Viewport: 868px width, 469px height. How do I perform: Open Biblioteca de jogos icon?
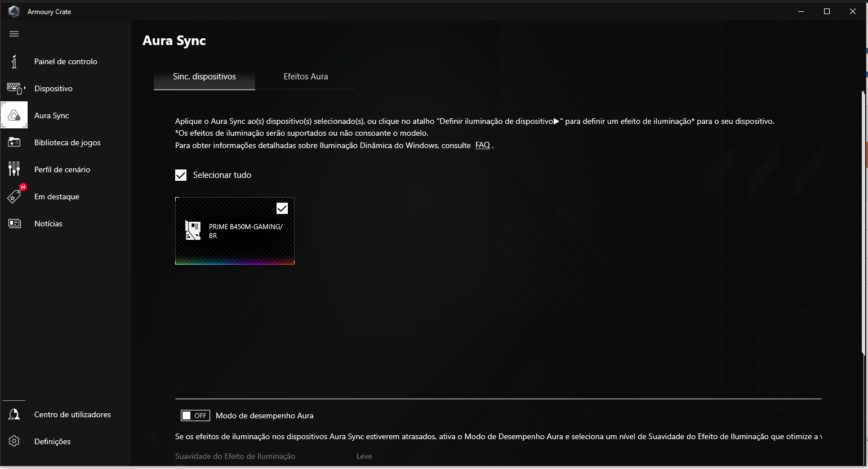[14, 142]
